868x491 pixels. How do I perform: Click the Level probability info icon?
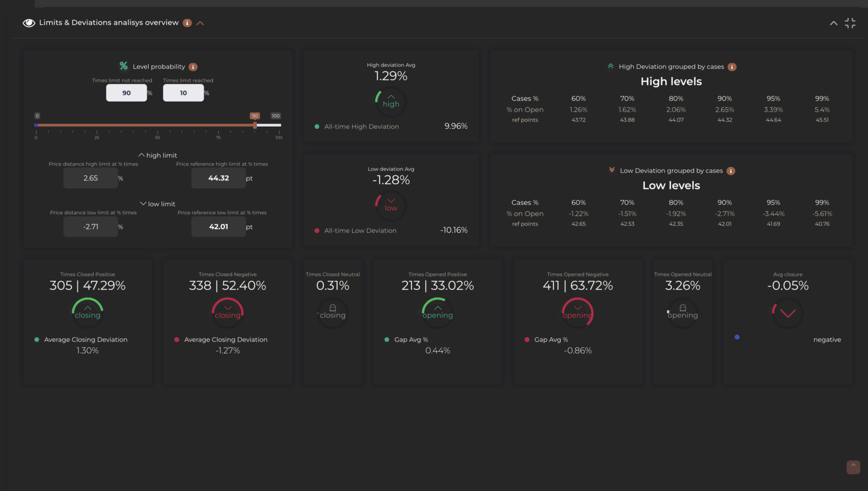pyautogui.click(x=193, y=67)
